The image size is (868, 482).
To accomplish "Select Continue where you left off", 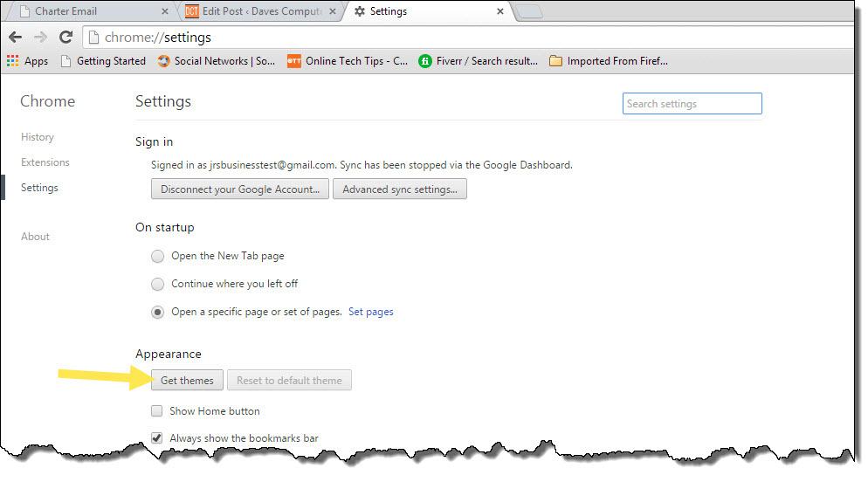I will pos(157,285).
